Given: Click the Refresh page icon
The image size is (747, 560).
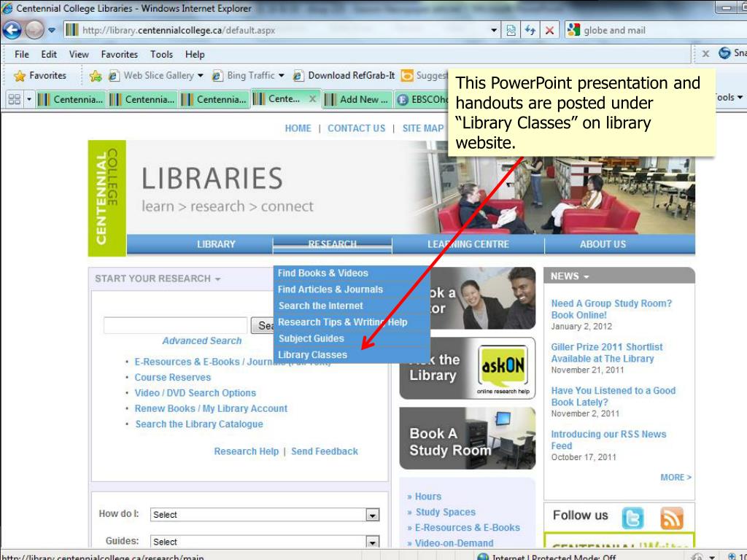Looking at the screenshot, I should pos(530,31).
